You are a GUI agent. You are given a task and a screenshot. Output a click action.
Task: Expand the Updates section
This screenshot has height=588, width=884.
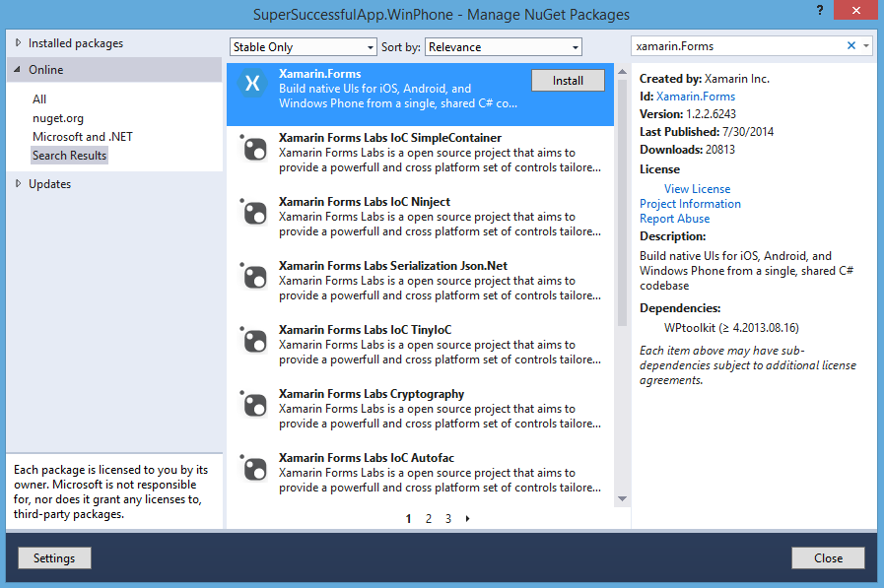[18, 183]
